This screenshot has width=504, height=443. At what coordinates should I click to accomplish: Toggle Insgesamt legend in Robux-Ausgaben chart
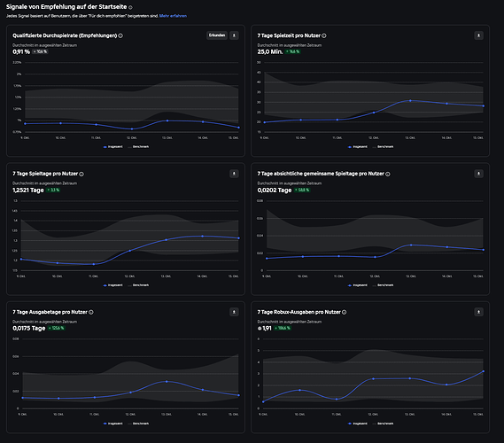[358, 424]
